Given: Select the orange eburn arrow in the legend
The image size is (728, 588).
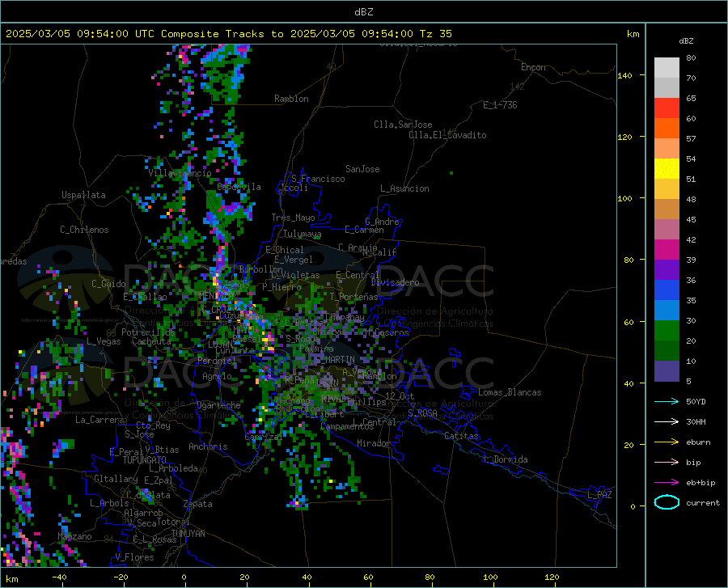Looking at the screenshot, I should [667, 442].
